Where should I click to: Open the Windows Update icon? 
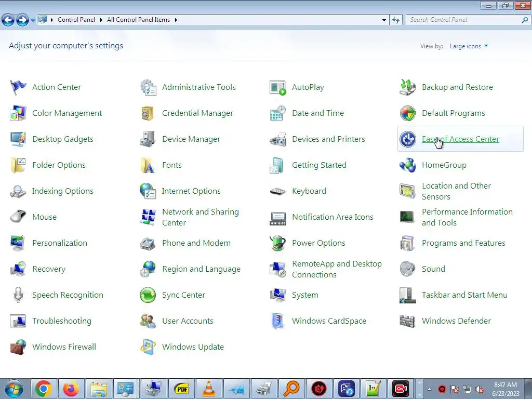click(148, 347)
